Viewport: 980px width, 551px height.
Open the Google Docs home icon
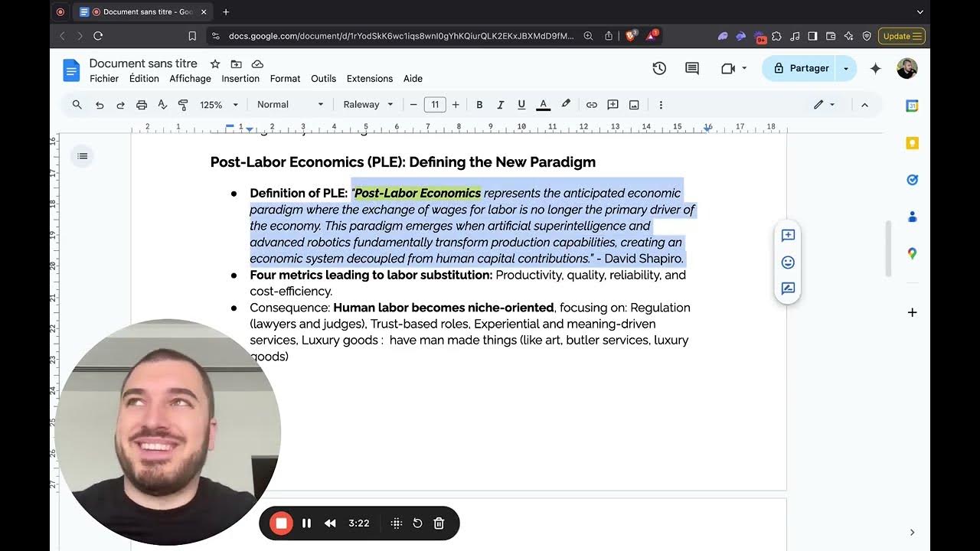pos(71,70)
